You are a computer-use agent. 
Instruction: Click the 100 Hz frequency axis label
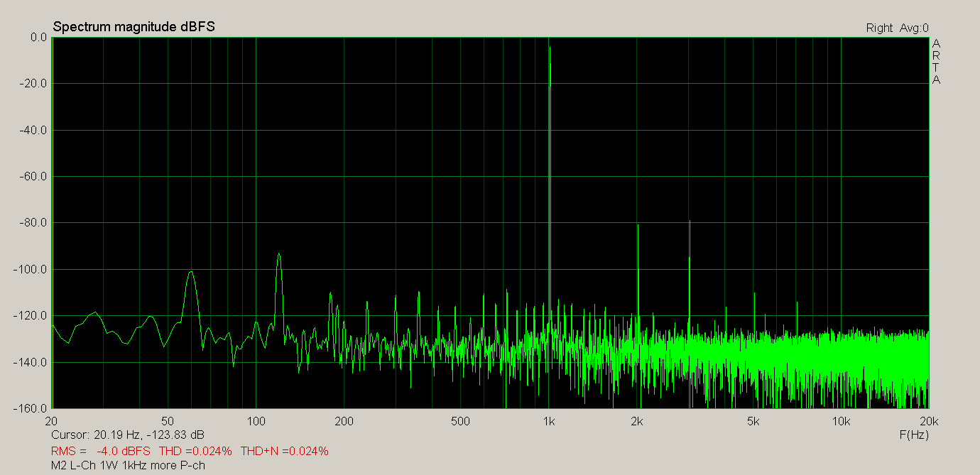click(x=256, y=421)
